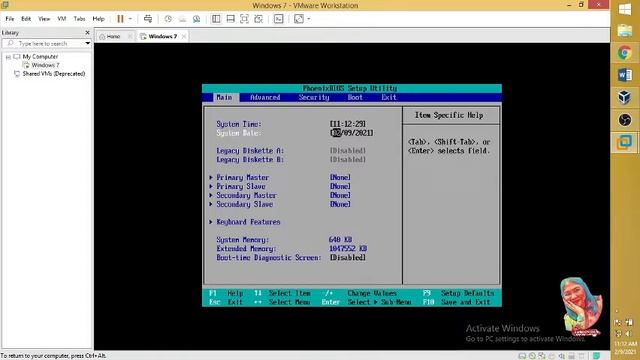Open OBS Studio from the taskbar
Image resolution: width=640 pixels, height=360 pixels.
tap(625, 120)
